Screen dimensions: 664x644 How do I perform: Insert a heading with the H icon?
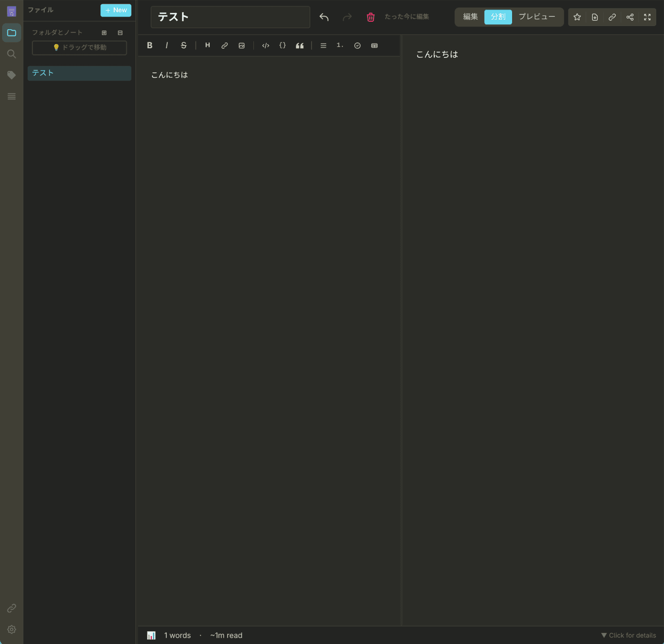click(208, 46)
